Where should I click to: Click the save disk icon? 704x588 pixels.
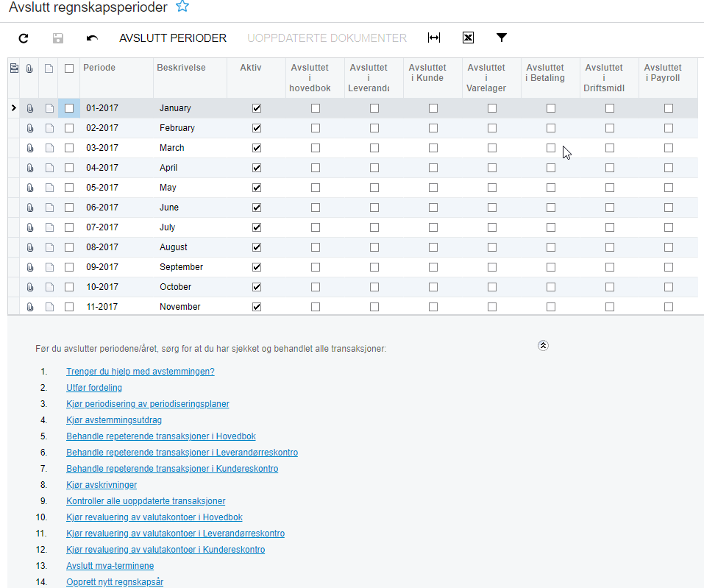(58, 38)
